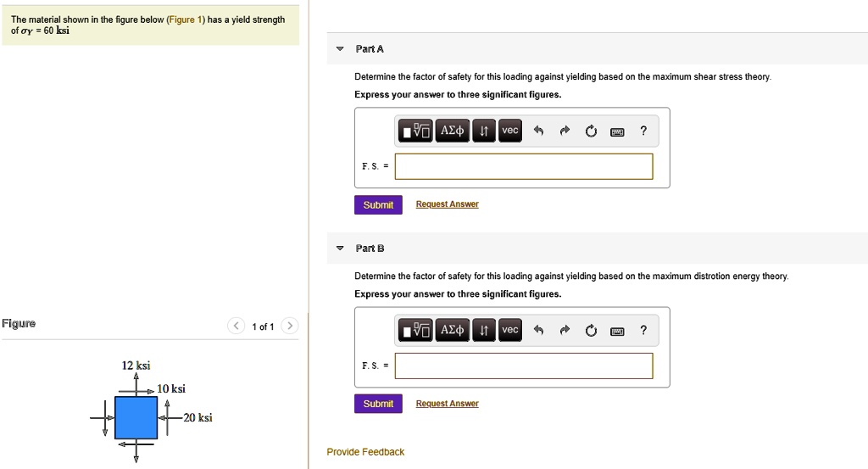Open templates tool in Part A toolbar
This screenshot has width=868, height=469.
(x=415, y=131)
